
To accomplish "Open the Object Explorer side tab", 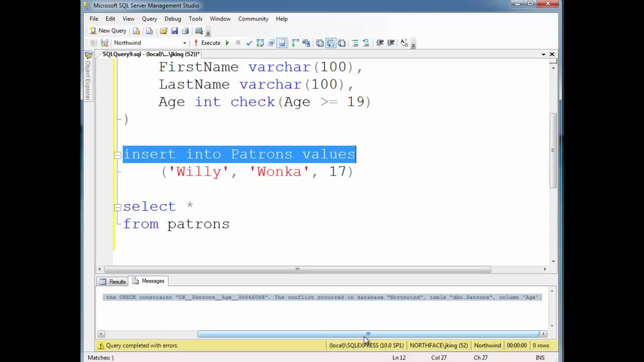I will [x=88, y=76].
